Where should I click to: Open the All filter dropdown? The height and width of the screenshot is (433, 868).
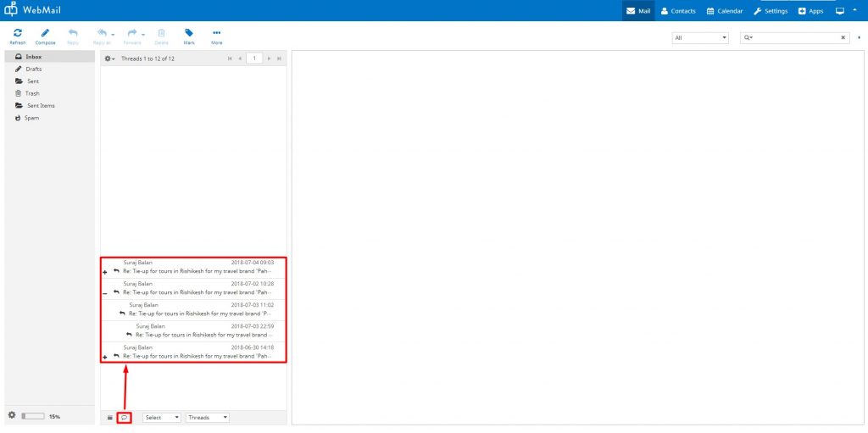coord(699,38)
